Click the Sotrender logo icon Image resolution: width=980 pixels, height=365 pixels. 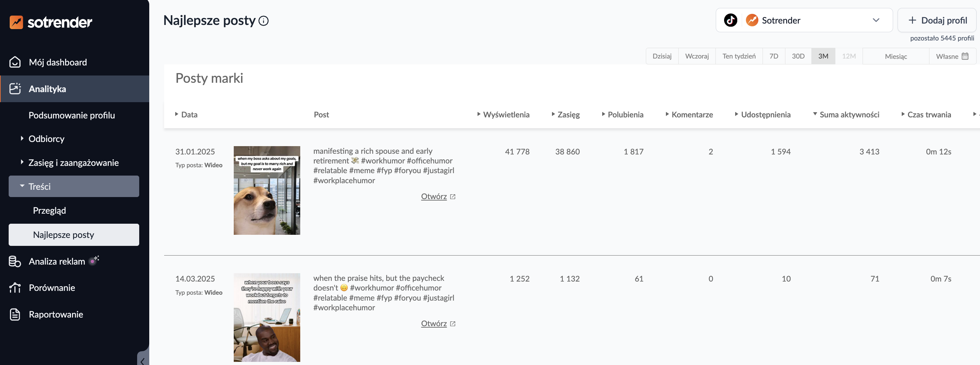click(x=16, y=22)
